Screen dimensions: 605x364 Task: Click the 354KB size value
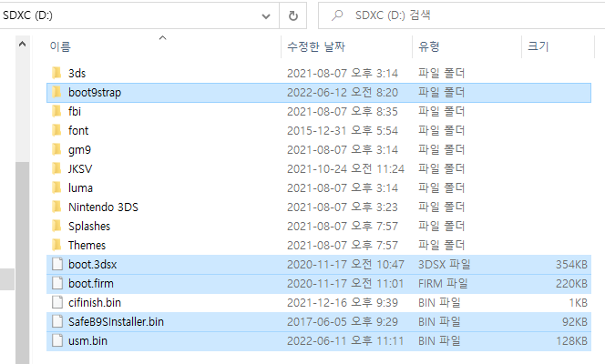coord(571,264)
